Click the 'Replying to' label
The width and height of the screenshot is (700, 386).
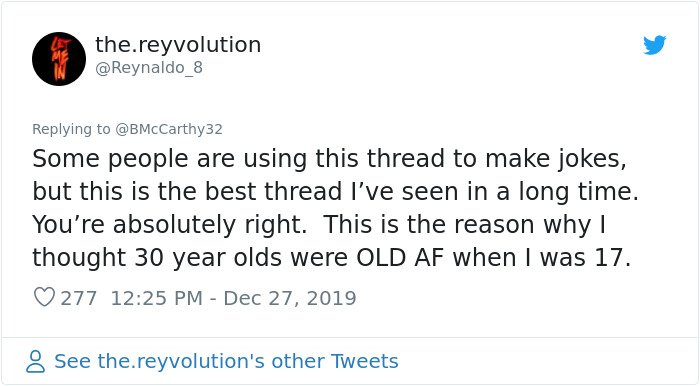(x=71, y=129)
